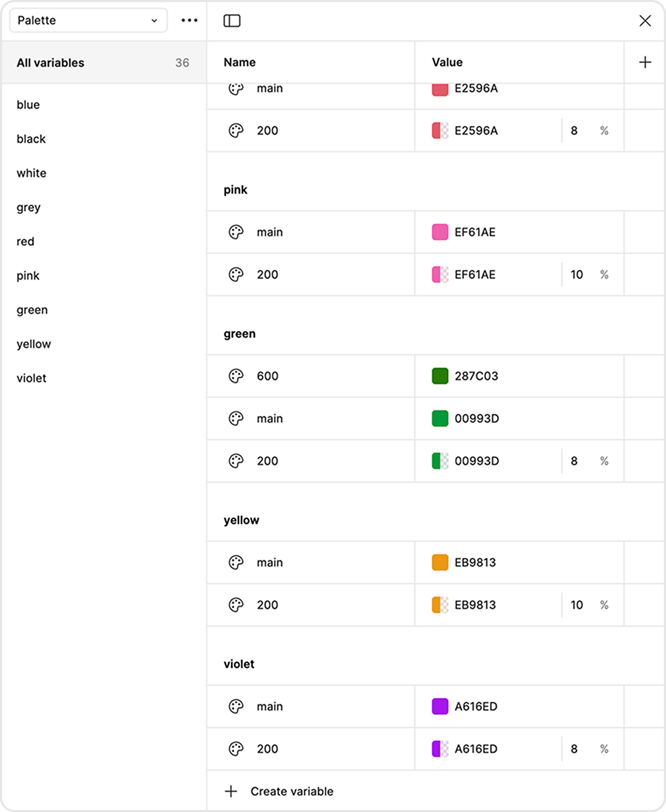
Task: Open swatch for pink 200 at 10%
Action: pyautogui.click(x=440, y=274)
